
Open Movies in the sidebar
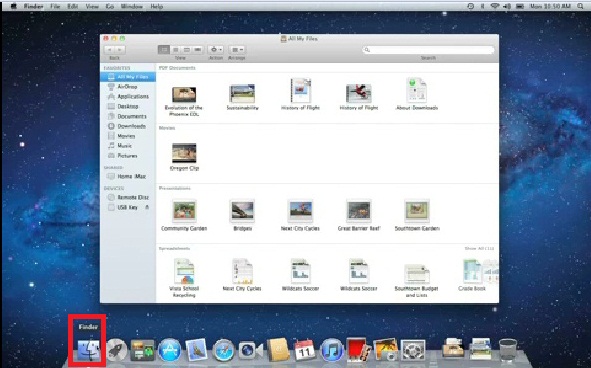point(128,136)
